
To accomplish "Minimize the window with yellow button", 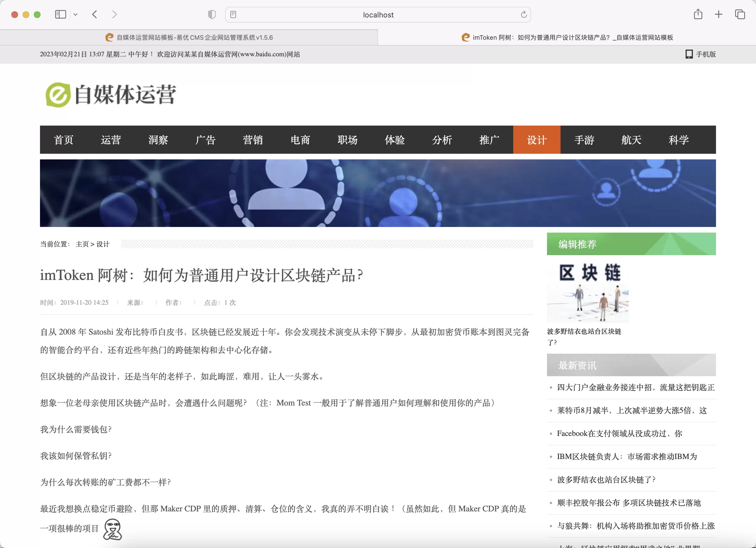I will pyautogui.click(x=26, y=15).
